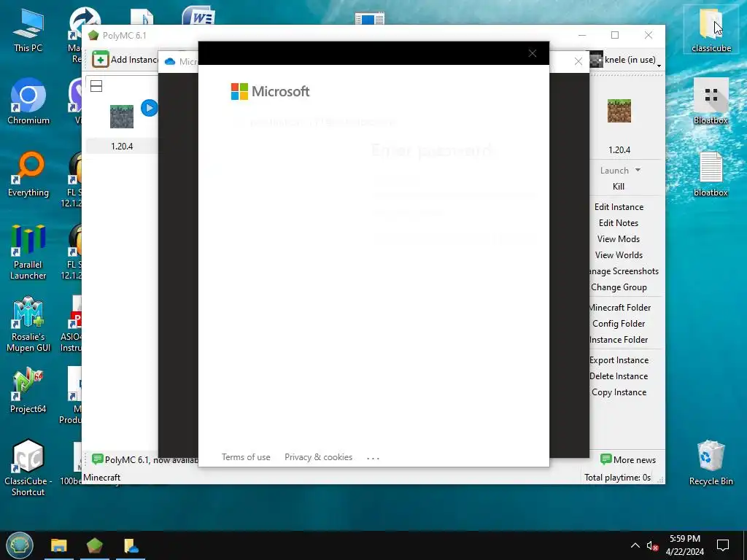The image size is (747, 560).
Task: Open File Explorer from taskbar
Action: pyautogui.click(x=59, y=545)
